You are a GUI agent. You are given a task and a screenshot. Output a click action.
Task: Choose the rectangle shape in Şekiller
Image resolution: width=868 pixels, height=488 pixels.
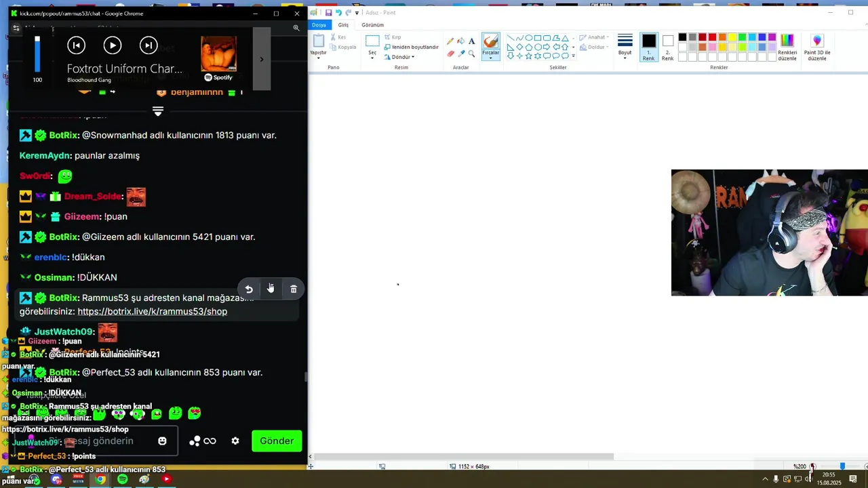(x=538, y=38)
